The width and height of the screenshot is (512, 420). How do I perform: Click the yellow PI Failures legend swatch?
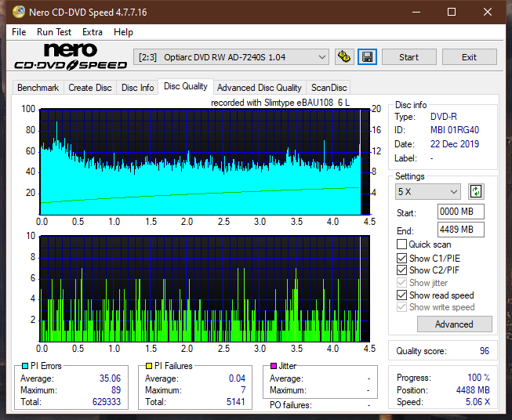pos(149,366)
